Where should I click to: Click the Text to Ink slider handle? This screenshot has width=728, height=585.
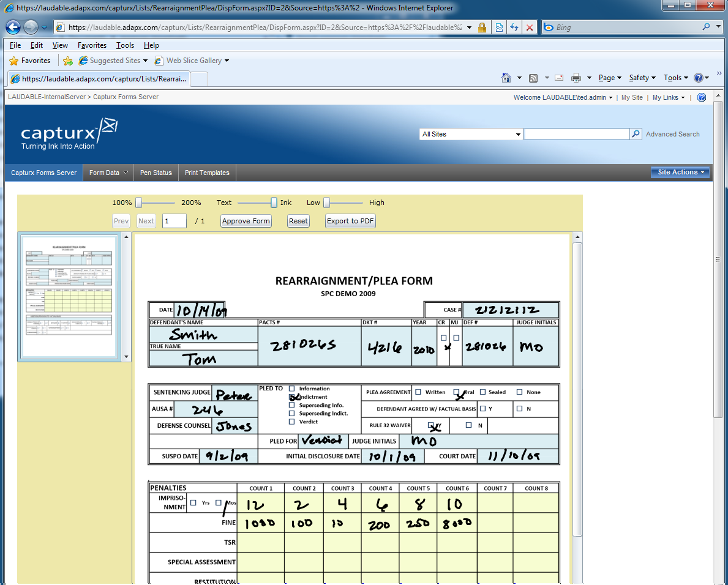[x=274, y=203]
